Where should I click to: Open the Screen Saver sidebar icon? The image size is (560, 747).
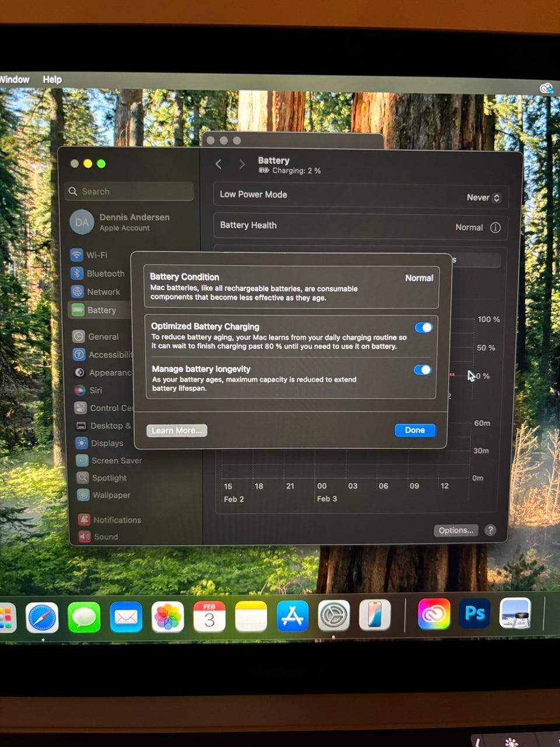[x=82, y=460]
